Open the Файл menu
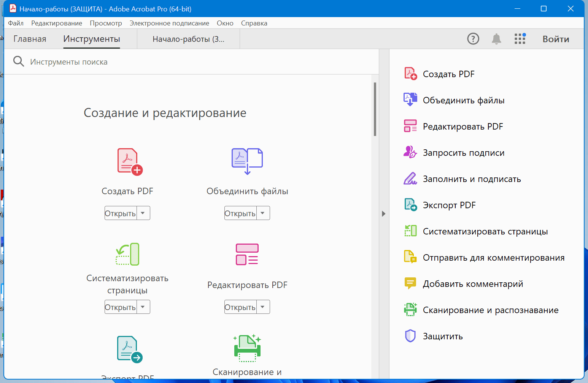 click(16, 23)
